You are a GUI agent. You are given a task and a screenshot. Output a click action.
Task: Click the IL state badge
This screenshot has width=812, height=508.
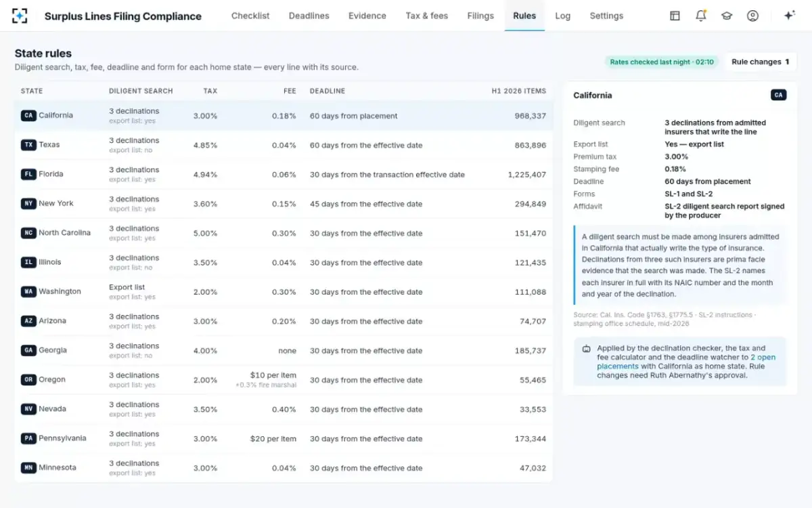point(28,262)
